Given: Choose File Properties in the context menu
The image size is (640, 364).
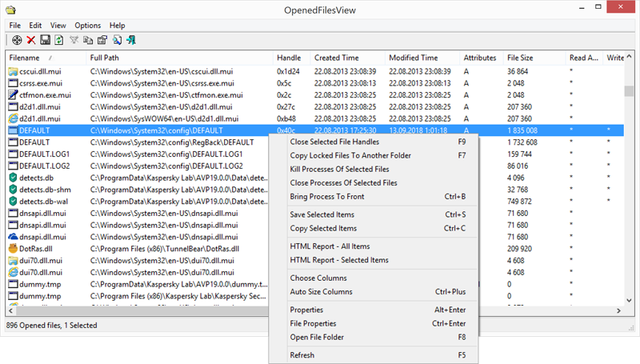Looking at the screenshot, I should (x=373, y=324).
